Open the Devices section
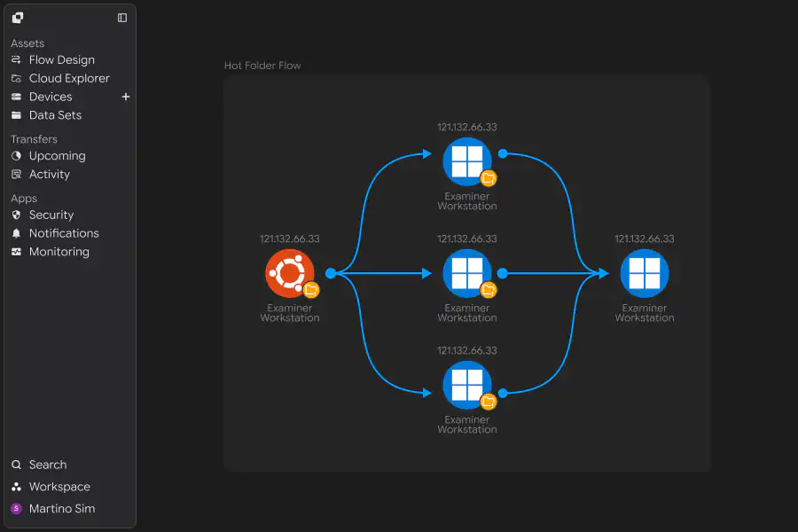Screen dimensions: 798x532 (51, 97)
